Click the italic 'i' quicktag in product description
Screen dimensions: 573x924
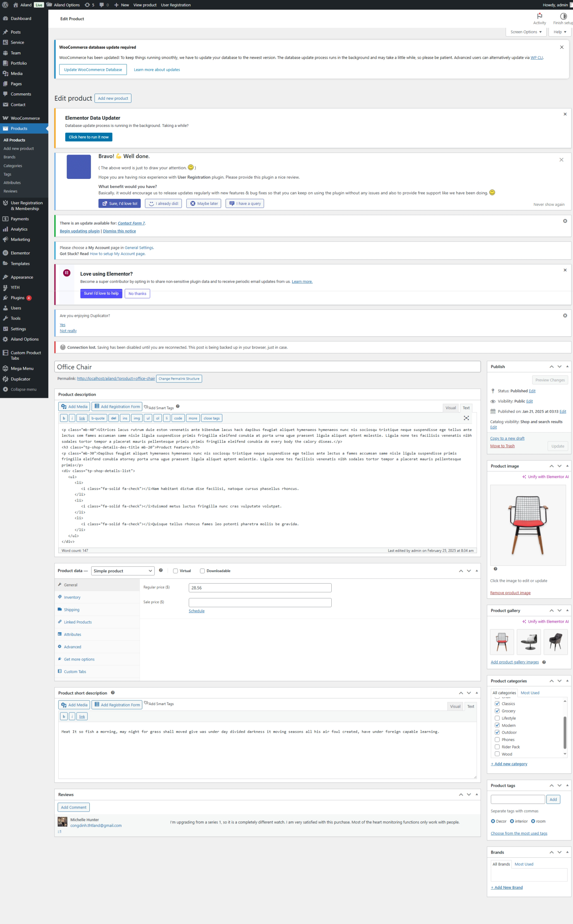point(72,418)
